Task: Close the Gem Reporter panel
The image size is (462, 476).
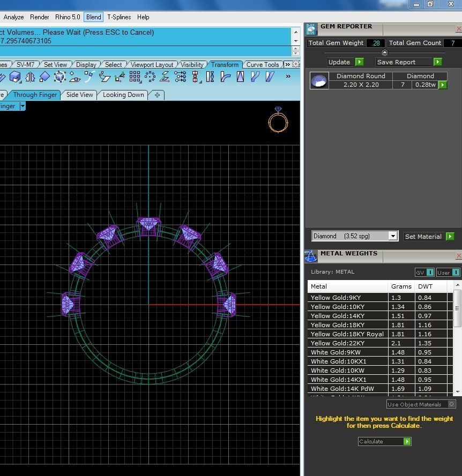Action: (459, 29)
